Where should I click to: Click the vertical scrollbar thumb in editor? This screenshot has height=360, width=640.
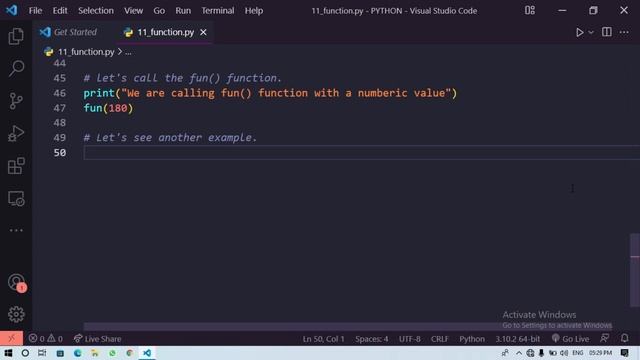(x=635, y=270)
